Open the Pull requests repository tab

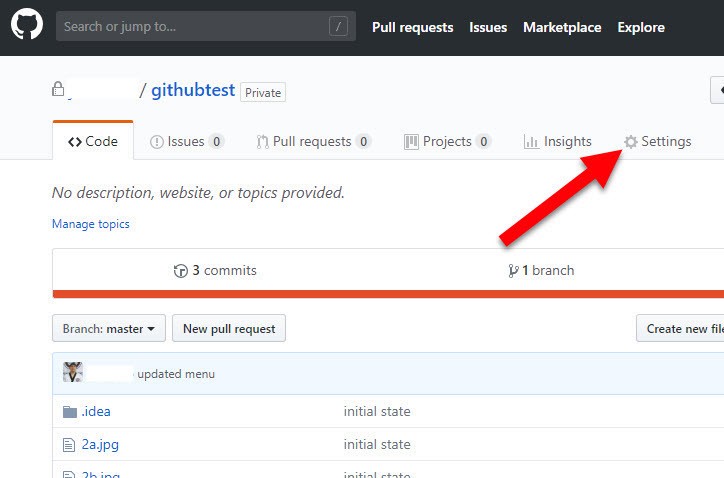pos(313,142)
